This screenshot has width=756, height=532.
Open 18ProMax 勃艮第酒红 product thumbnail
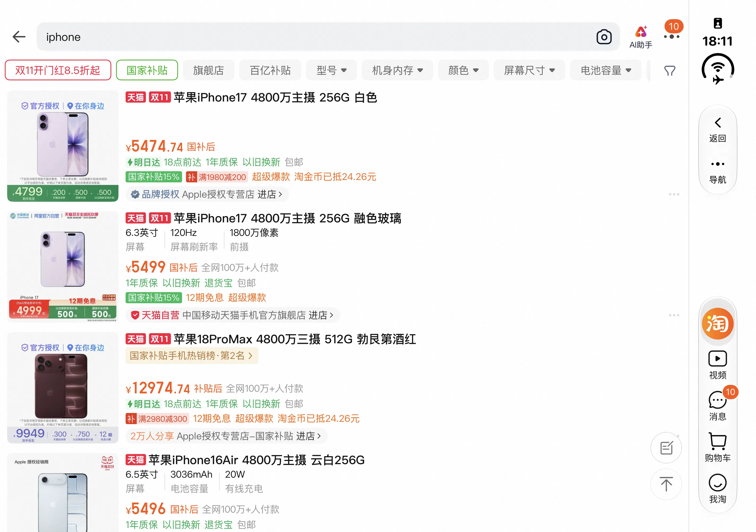(x=63, y=388)
